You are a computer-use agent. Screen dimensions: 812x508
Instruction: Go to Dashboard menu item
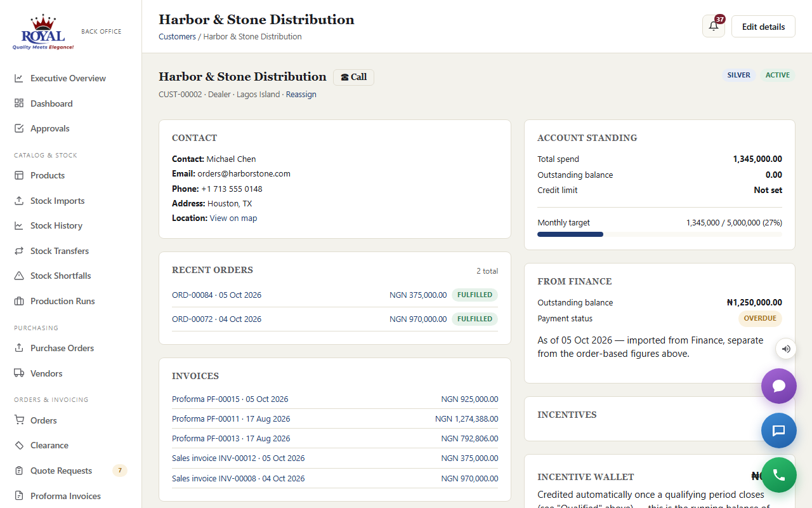click(x=71, y=104)
